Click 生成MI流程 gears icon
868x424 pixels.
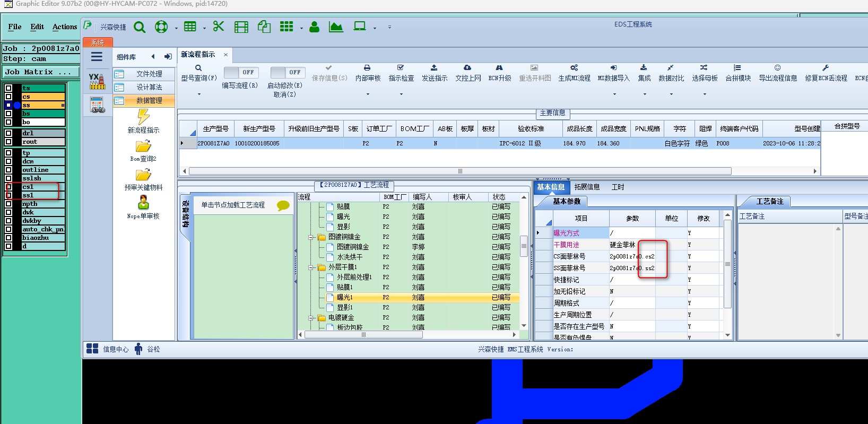coord(574,68)
